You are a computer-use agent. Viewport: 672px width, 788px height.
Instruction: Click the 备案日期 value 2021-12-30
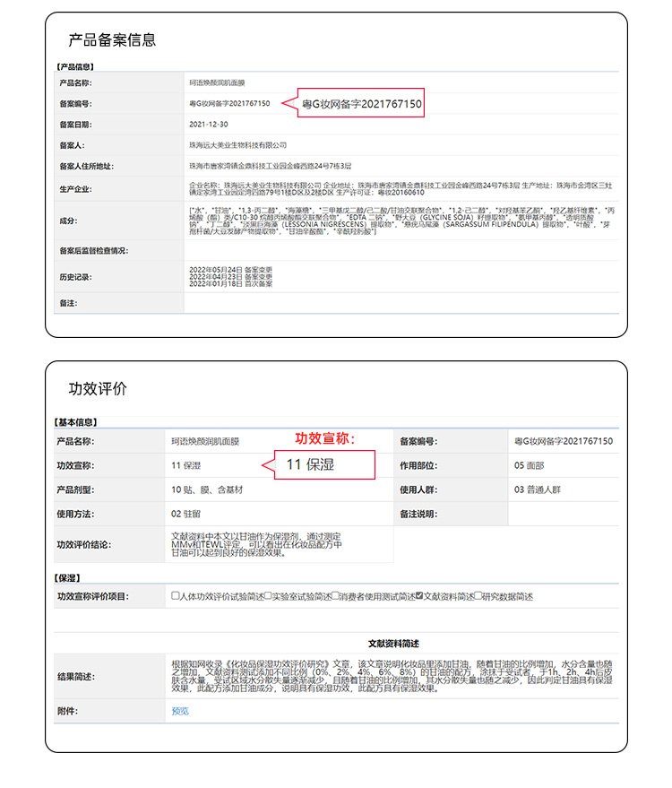tap(209, 124)
